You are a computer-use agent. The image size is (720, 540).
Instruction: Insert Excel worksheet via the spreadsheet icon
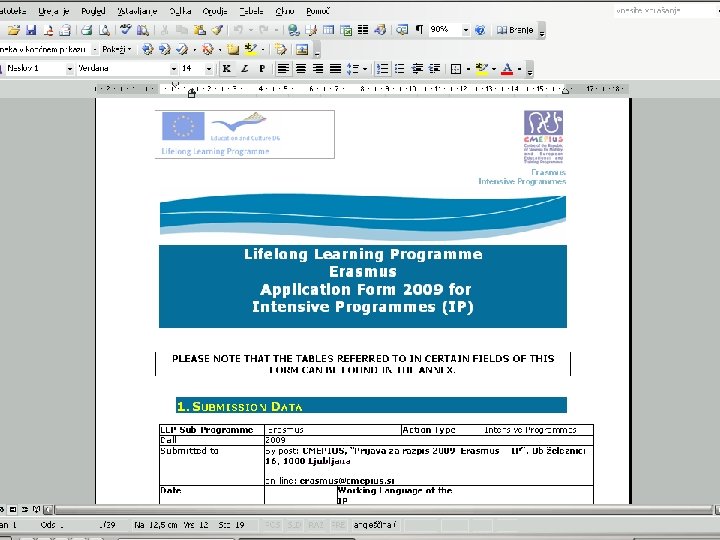click(x=346, y=30)
